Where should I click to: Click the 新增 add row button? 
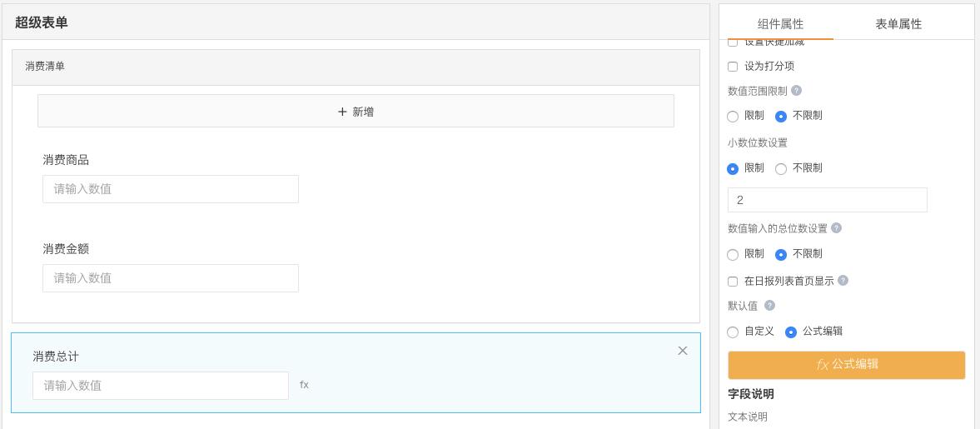coord(356,111)
